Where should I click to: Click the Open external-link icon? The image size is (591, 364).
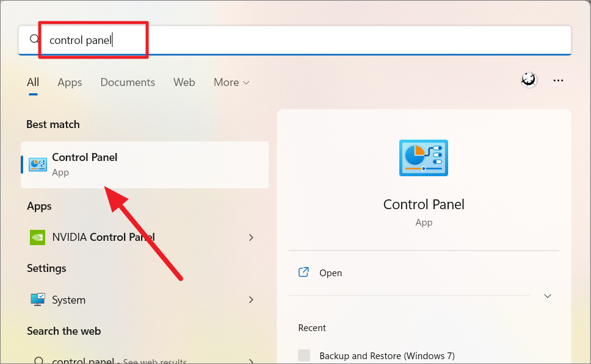tap(303, 272)
